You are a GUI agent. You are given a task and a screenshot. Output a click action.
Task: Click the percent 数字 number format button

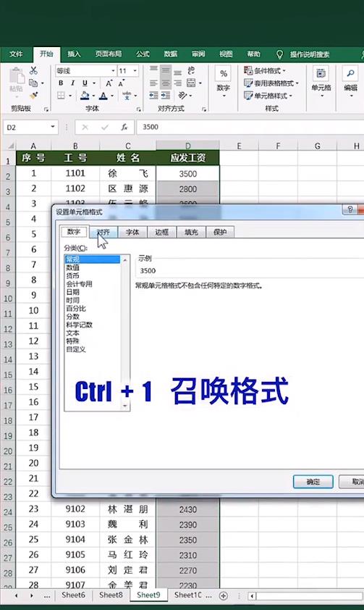224,81
